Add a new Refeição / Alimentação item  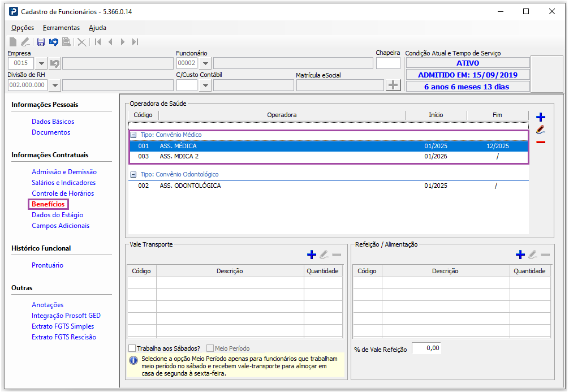[520, 255]
